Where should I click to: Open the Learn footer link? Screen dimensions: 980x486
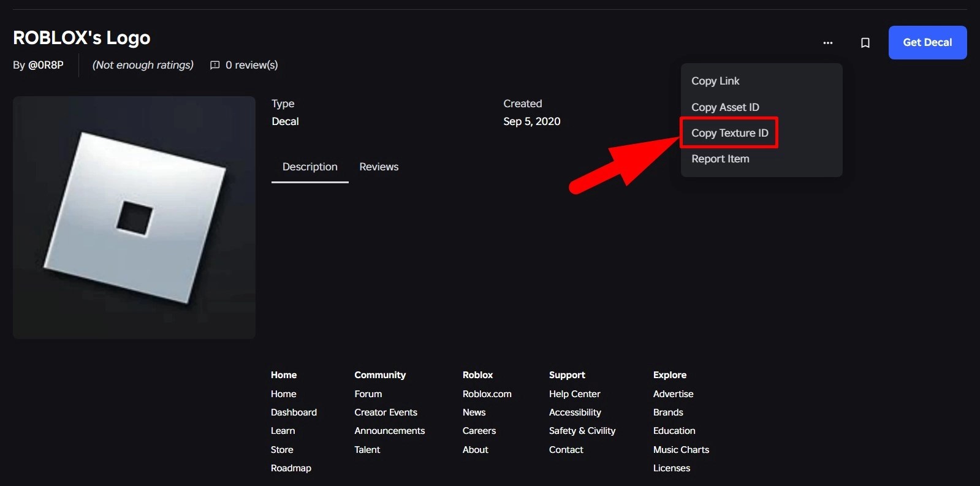pos(283,431)
